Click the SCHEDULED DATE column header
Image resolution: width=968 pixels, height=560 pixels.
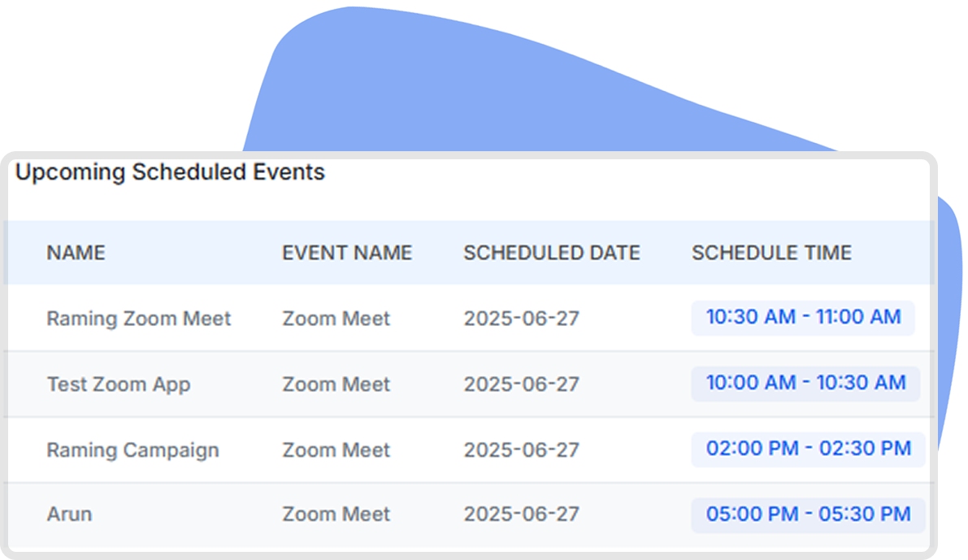point(552,253)
